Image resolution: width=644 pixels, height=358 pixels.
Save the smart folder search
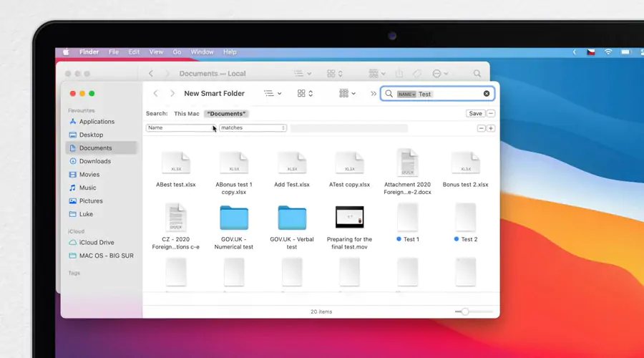pyautogui.click(x=475, y=114)
